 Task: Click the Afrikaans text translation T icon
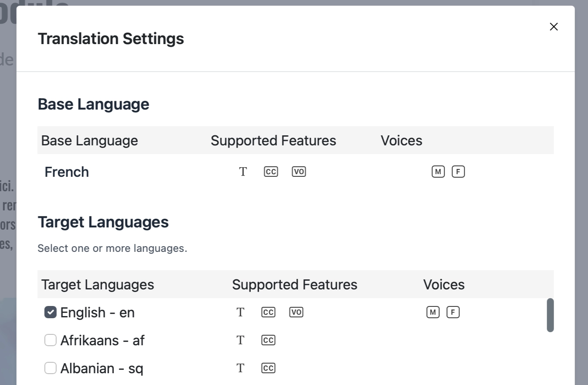tap(240, 340)
